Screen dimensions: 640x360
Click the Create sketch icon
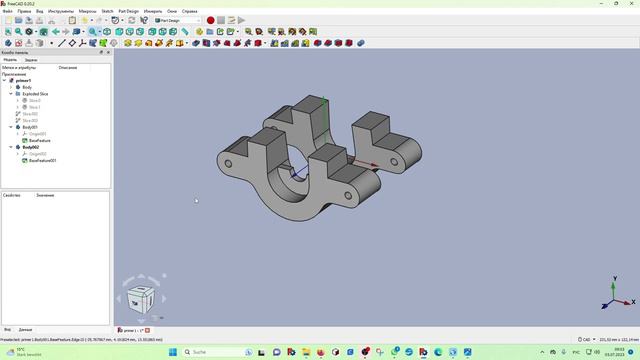19,43
